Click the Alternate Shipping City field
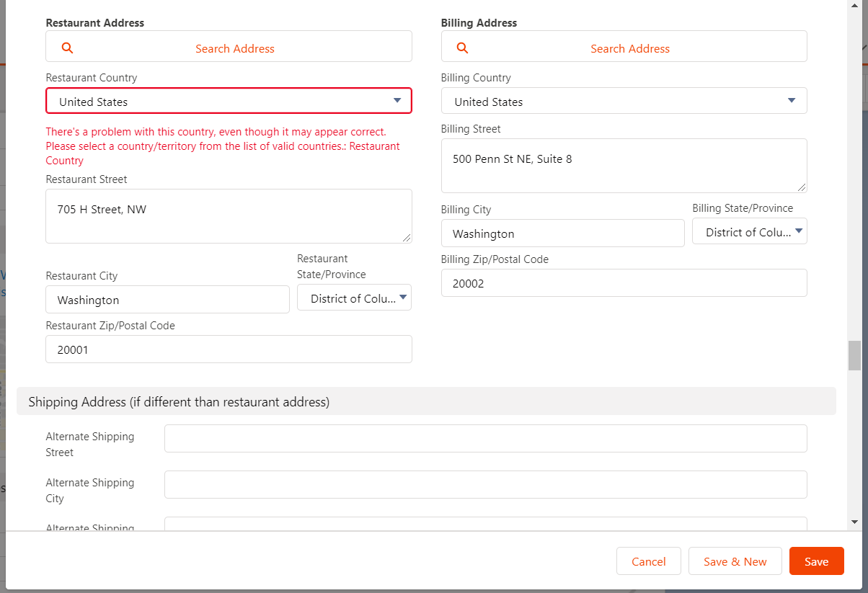This screenshot has height=593, width=868. coord(485,485)
